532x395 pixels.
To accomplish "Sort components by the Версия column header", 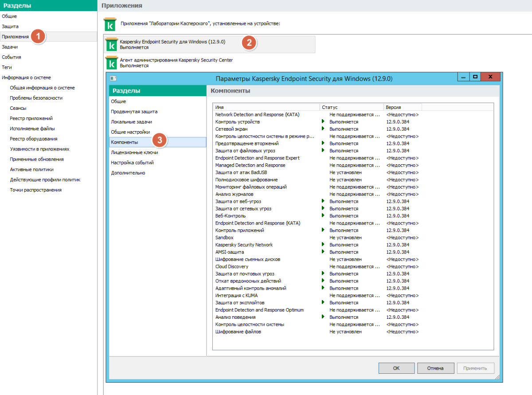I will click(403, 107).
